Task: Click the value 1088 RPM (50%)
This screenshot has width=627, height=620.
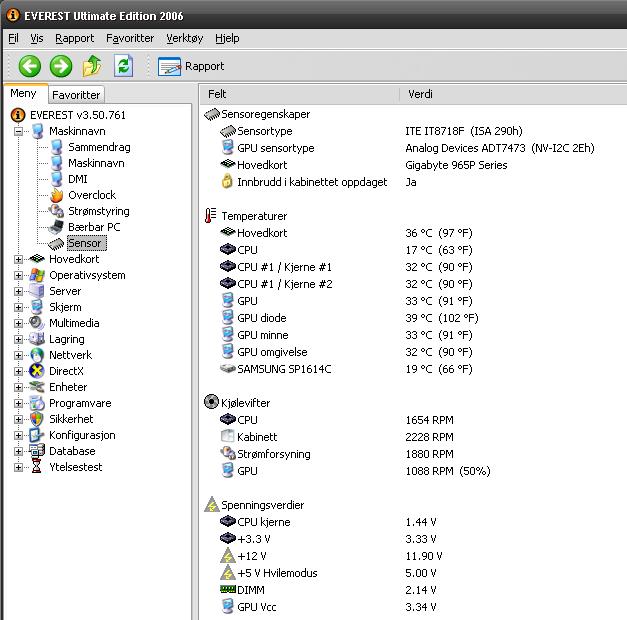Action: (447, 471)
